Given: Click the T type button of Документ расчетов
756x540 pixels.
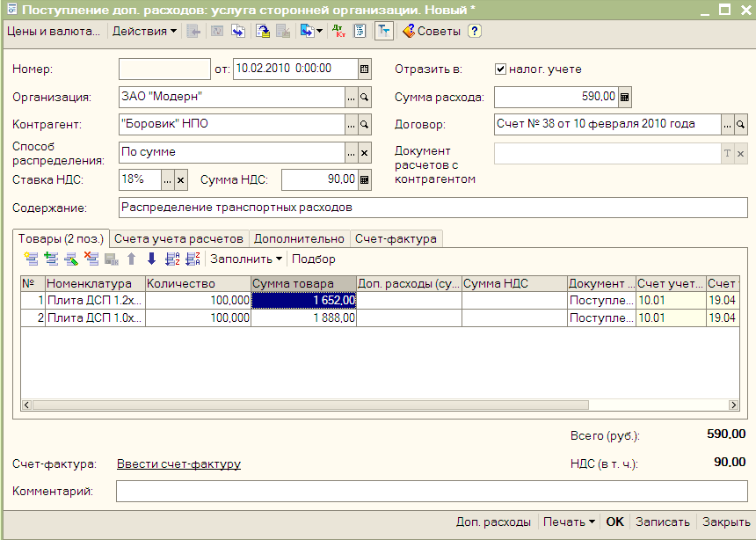Looking at the screenshot, I should (727, 153).
